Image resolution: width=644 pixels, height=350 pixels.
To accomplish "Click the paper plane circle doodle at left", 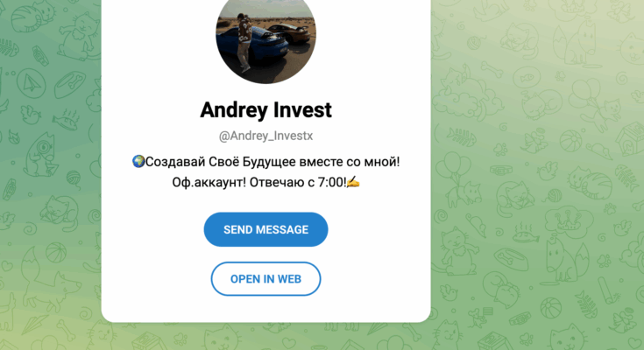I will click(32, 83).
